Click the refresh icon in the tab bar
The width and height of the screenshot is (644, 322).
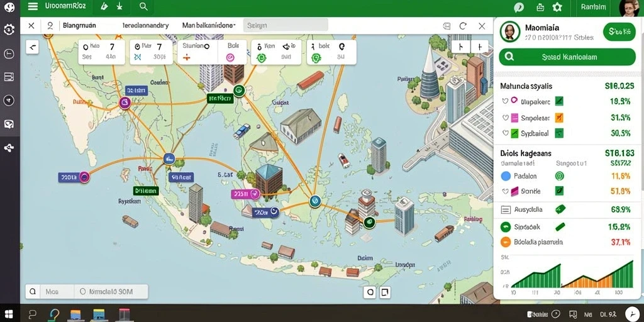(x=463, y=26)
